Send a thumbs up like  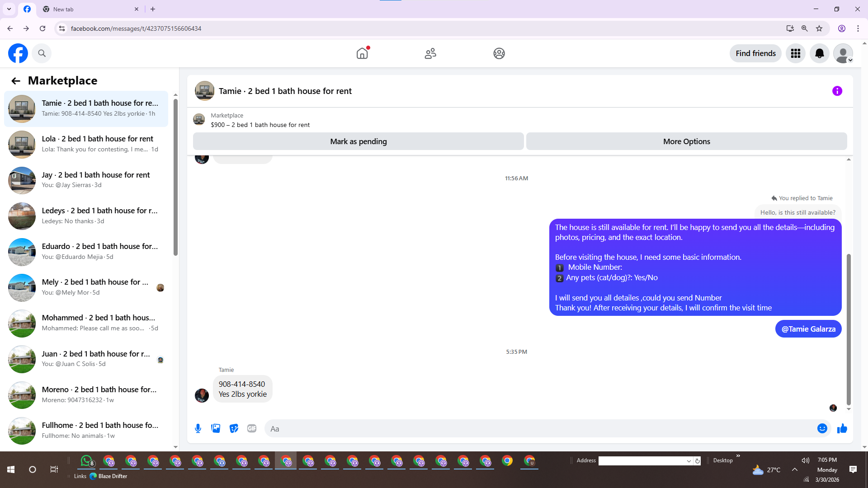pyautogui.click(x=842, y=428)
